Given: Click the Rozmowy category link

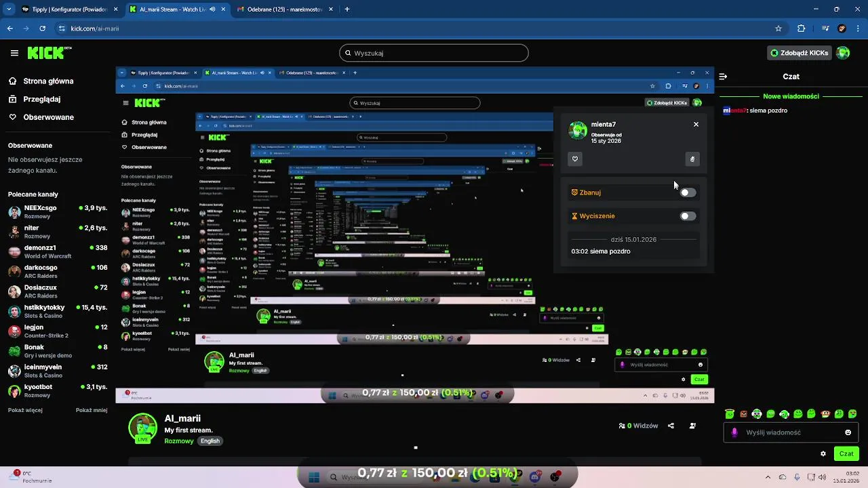Looking at the screenshot, I should [179, 441].
